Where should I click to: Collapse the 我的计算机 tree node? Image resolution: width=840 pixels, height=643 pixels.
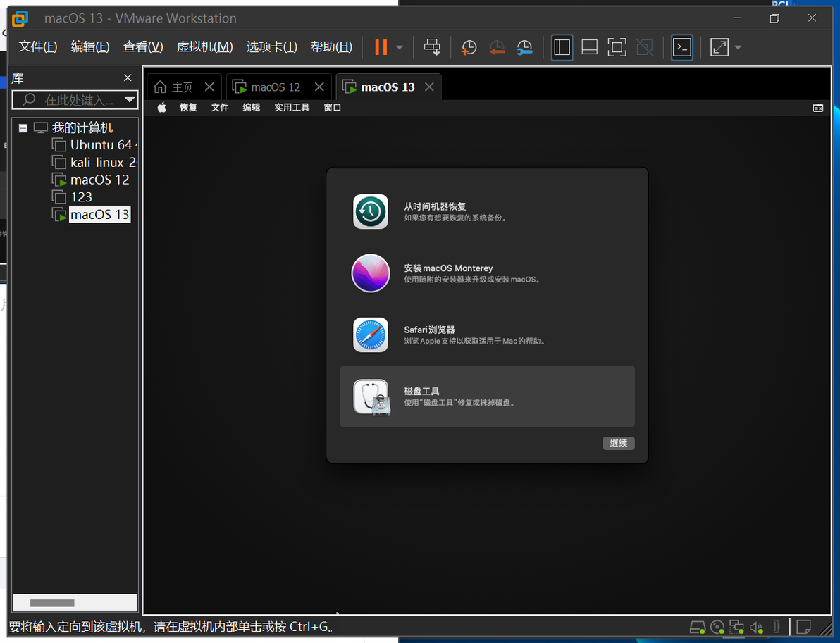pos(23,128)
